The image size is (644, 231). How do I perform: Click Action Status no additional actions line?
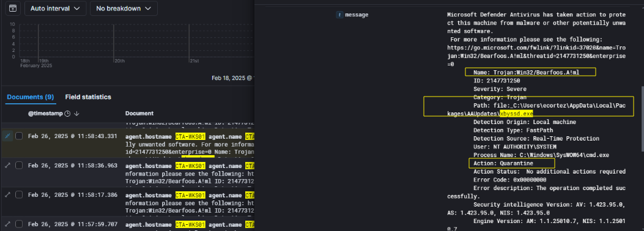pos(549,172)
